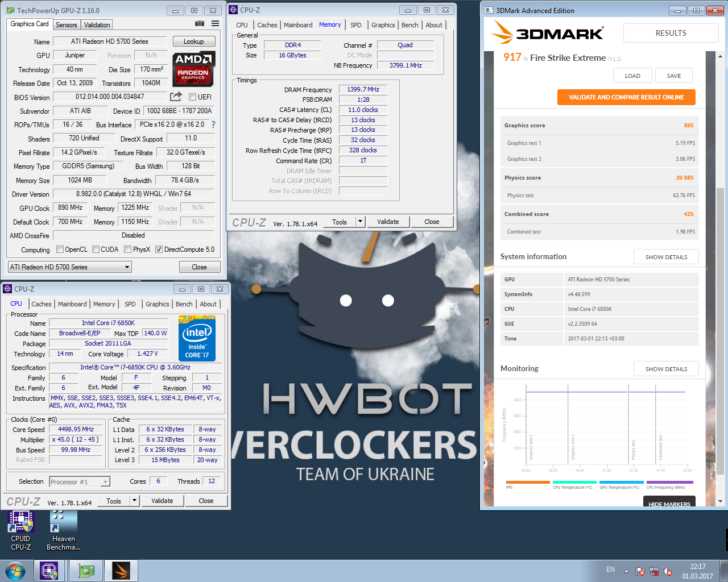Click the lower CPU-Z window title icon

(7, 289)
